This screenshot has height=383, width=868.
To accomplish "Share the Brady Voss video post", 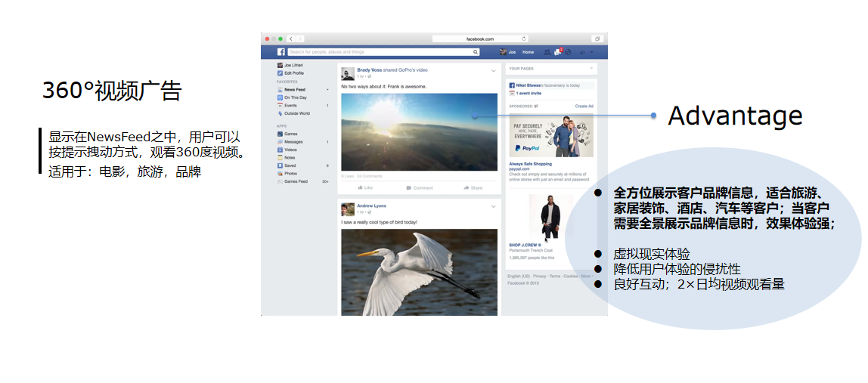I will 473,187.
